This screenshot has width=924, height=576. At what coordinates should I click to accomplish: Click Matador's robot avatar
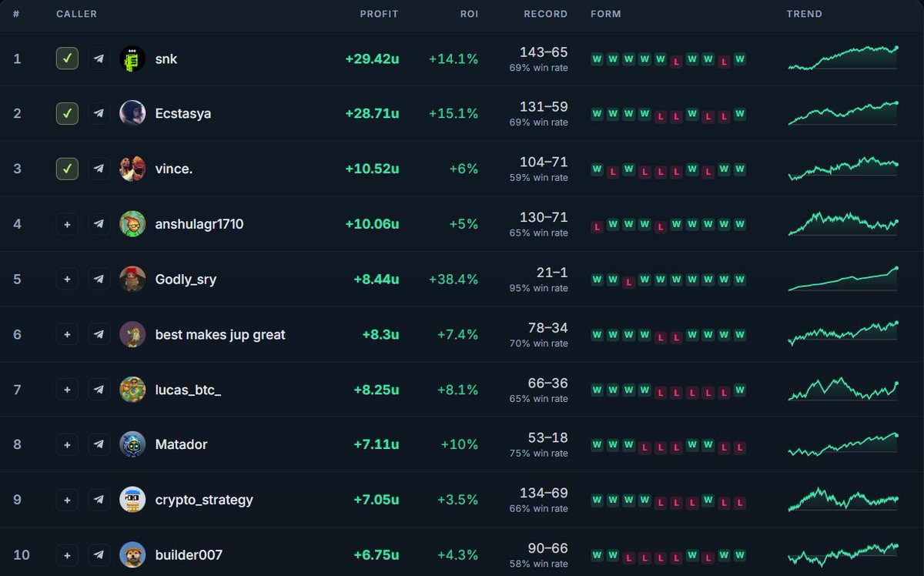[x=132, y=444]
